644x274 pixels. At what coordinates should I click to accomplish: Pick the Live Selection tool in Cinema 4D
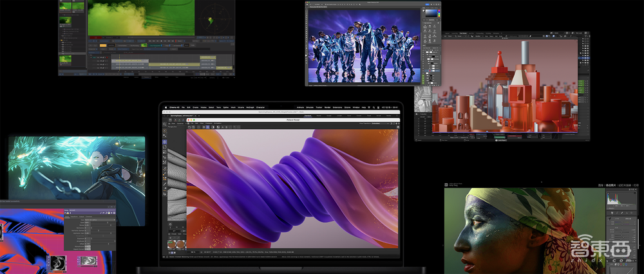165,131
